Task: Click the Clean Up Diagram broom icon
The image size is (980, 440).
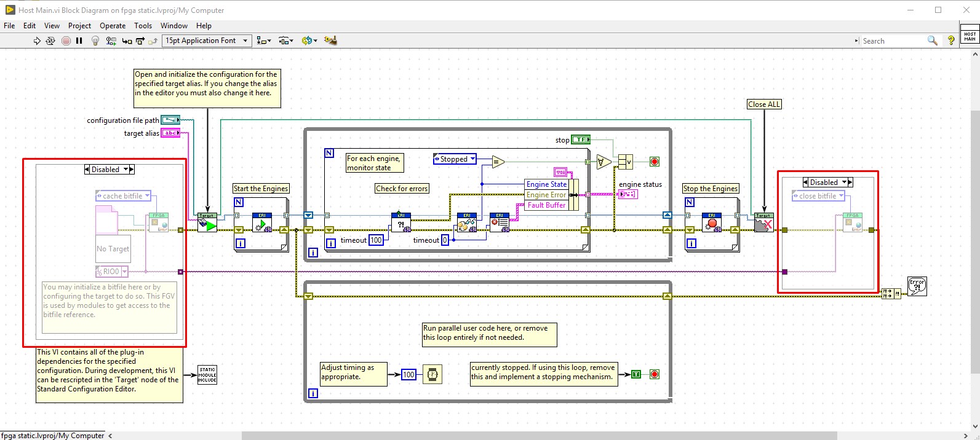Action: pos(330,41)
